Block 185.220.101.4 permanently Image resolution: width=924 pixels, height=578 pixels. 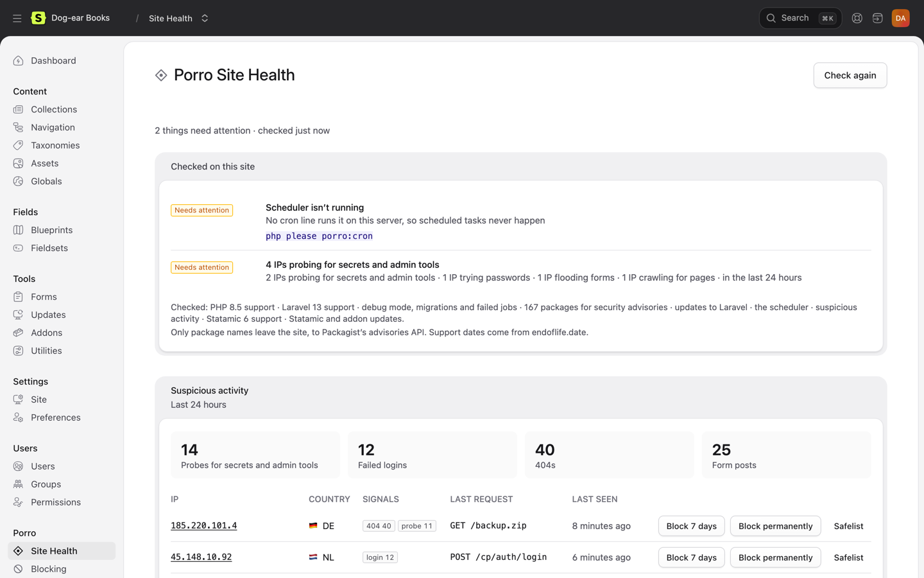click(x=775, y=526)
